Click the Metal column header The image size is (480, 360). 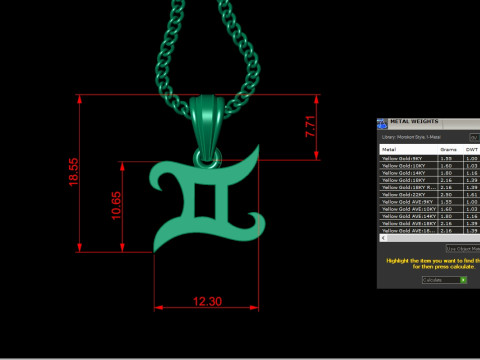(408, 149)
